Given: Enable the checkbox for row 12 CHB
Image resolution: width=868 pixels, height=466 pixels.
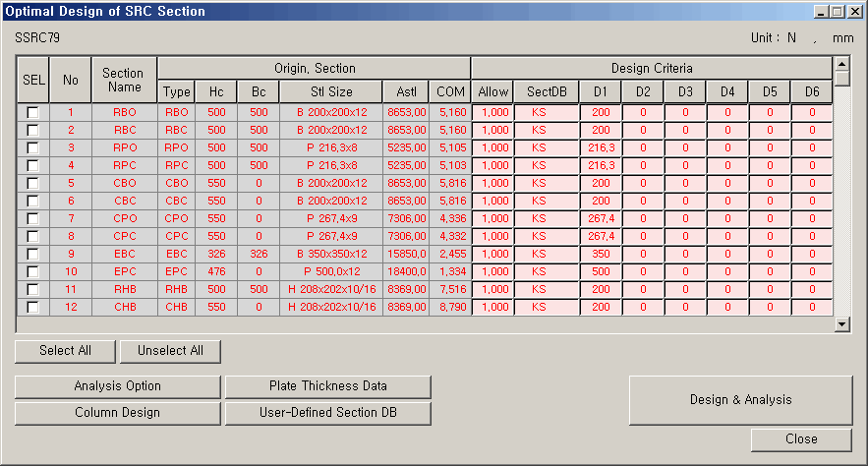Looking at the screenshot, I should (x=32, y=308).
